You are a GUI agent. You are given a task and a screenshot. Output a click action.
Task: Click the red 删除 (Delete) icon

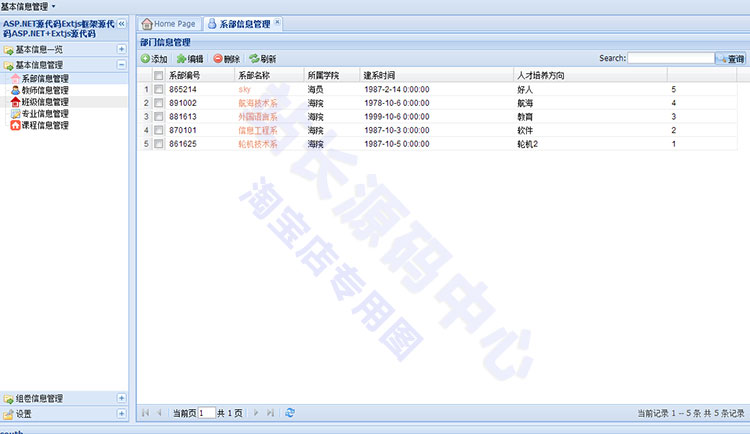[x=218, y=59]
